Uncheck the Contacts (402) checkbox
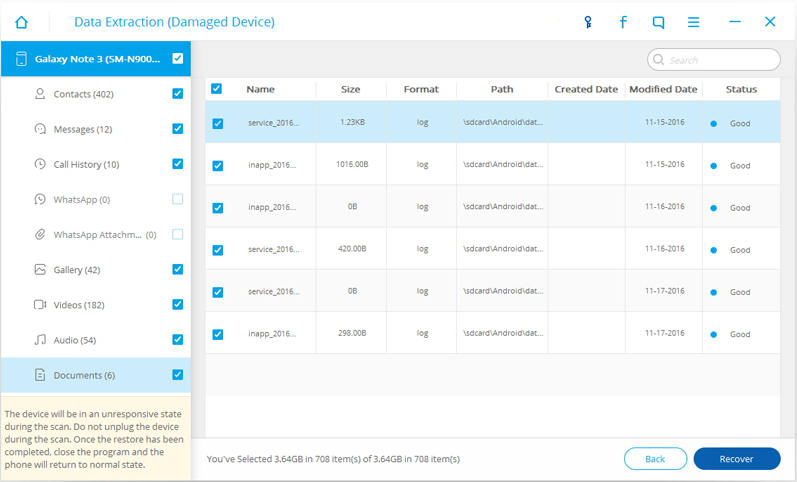The width and height of the screenshot is (797, 482). (177, 94)
